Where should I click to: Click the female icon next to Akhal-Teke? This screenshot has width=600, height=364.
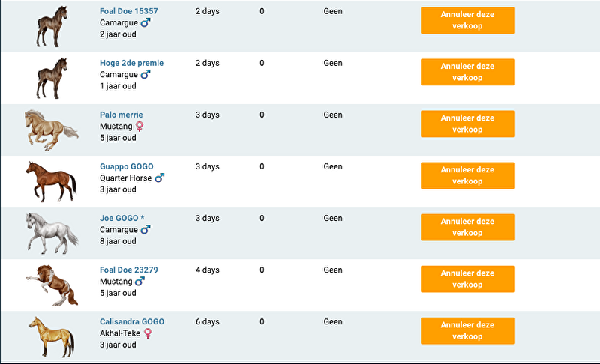pos(148,333)
